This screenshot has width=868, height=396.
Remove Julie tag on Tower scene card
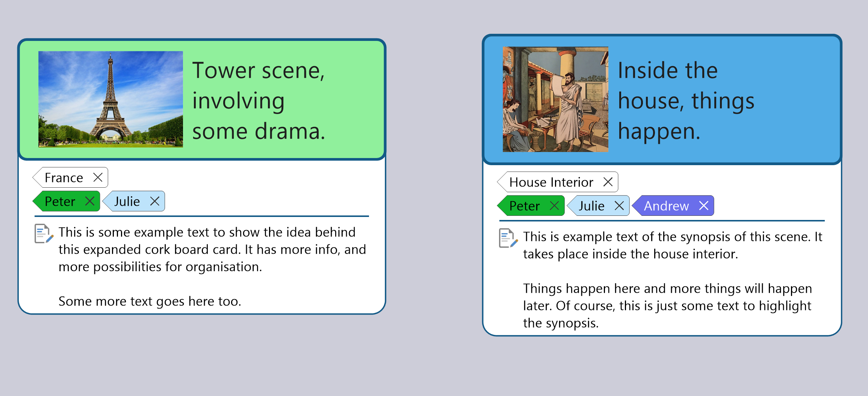click(x=155, y=201)
